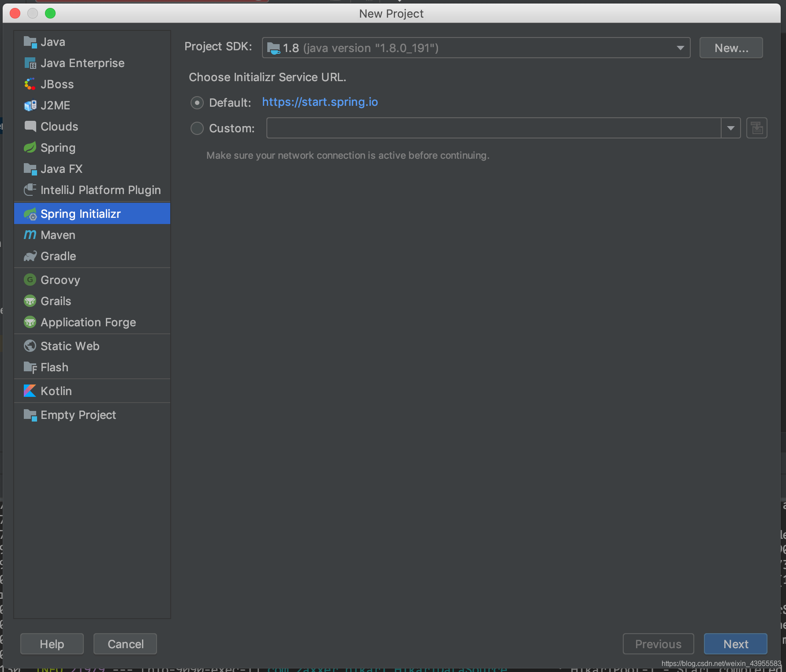Click the Spring leaf icon
Viewport: 786px width, 672px height.
(x=30, y=147)
